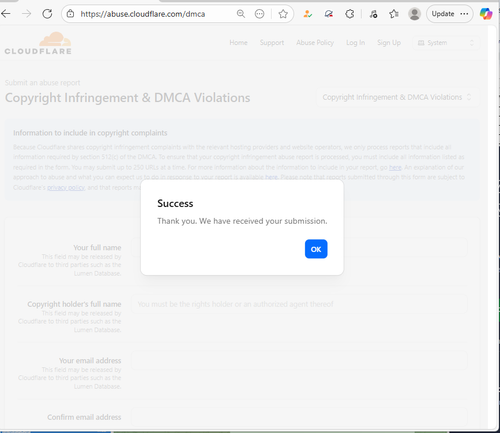Click the orange checkmark extension icon
The width and height of the screenshot is (500, 433).
[307, 14]
